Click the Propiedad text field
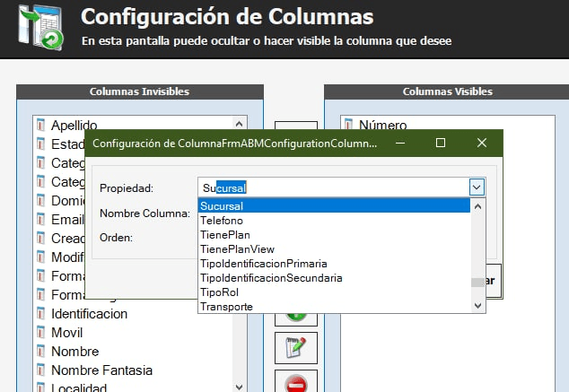Viewport: 569px width, 392px height. 332,187
